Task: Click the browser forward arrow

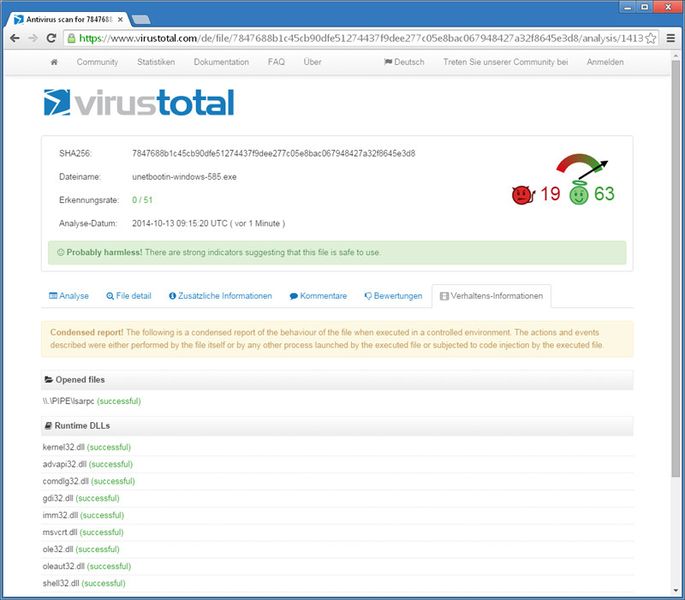Action: click(x=33, y=38)
